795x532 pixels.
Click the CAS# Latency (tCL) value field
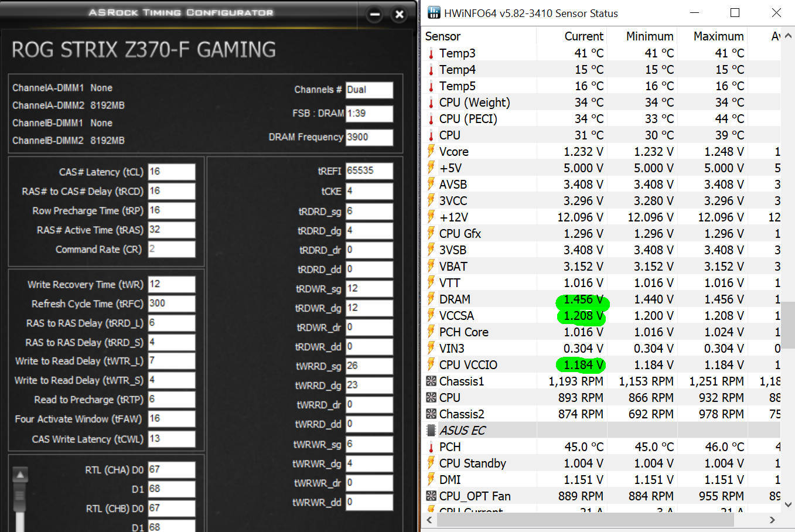[x=171, y=172]
